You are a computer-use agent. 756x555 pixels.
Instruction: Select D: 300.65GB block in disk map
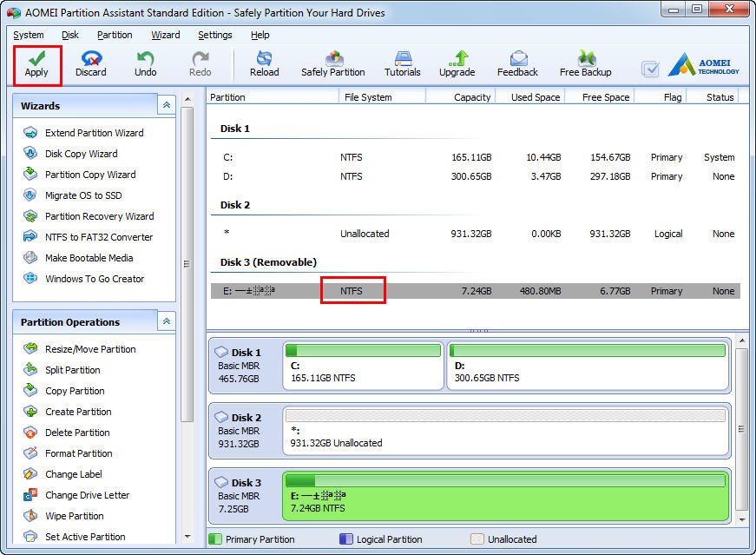[x=588, y=365]
